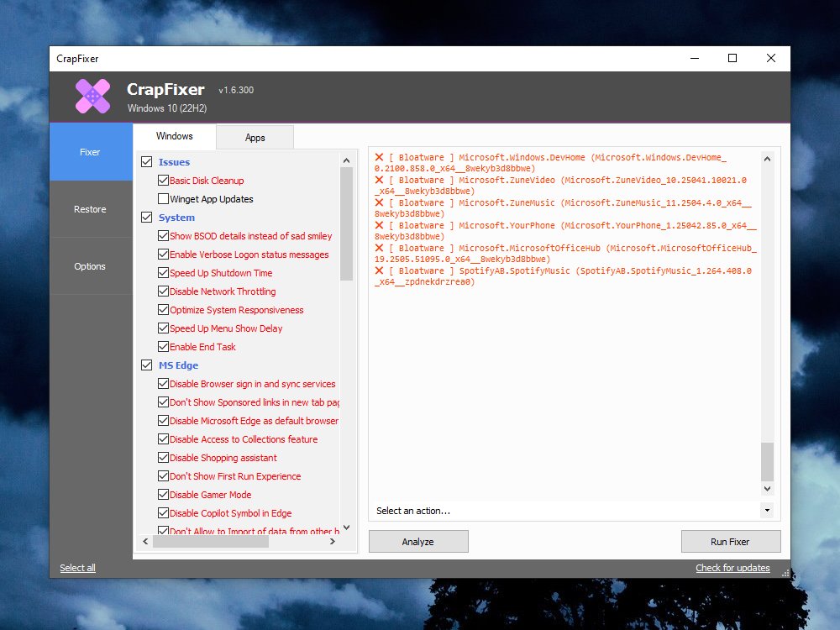Click red X icon beside SpotifyAB.SpotifyMusic entry
This screenshot has width=840, height=630.
pyautogui.click(x=379, y=270)
